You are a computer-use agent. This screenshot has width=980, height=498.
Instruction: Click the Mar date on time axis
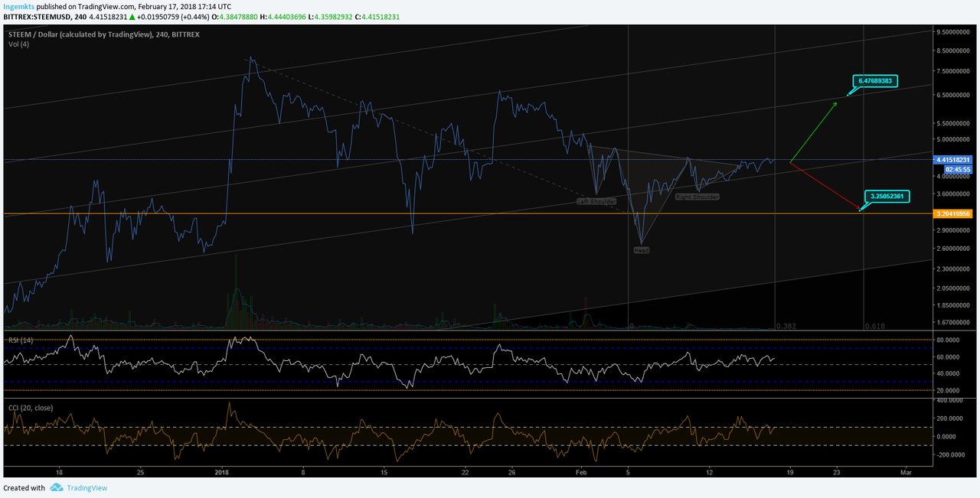pyautogui.click(x=906, y=472)
